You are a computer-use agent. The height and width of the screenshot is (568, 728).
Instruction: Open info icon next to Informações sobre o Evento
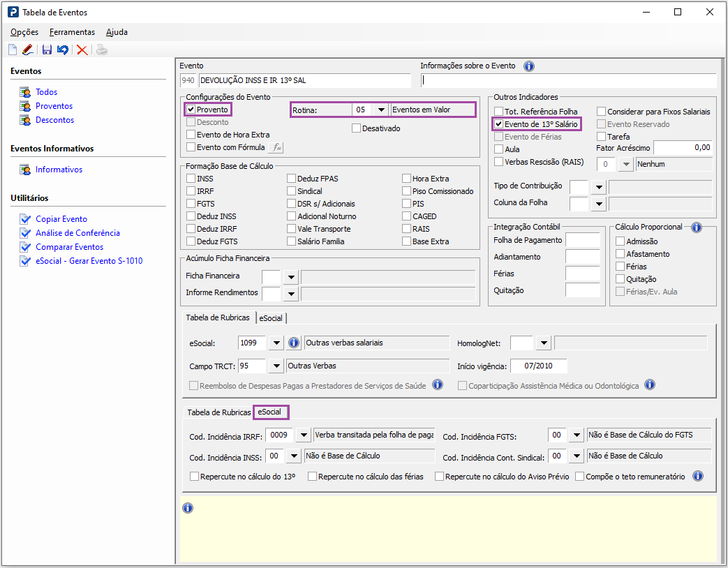pos(528,66)
